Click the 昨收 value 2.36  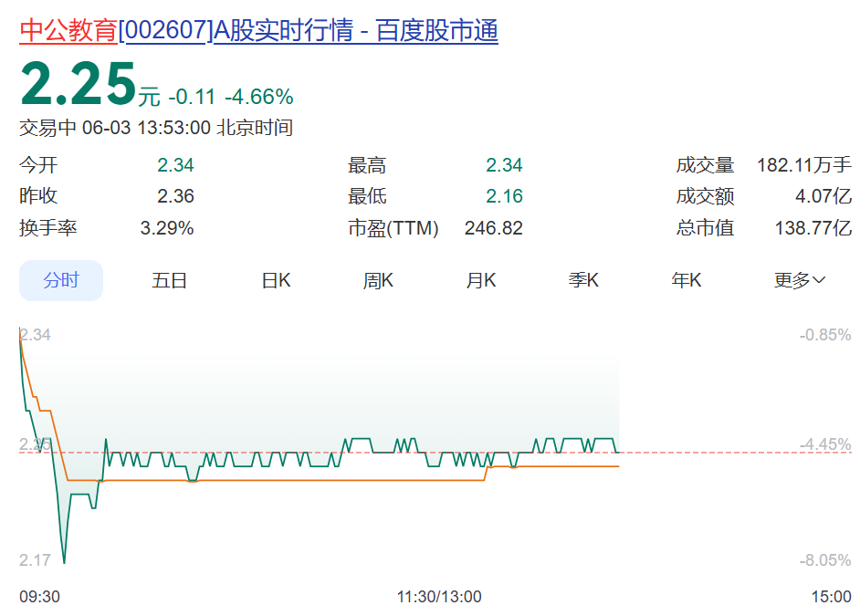(175, 196)
